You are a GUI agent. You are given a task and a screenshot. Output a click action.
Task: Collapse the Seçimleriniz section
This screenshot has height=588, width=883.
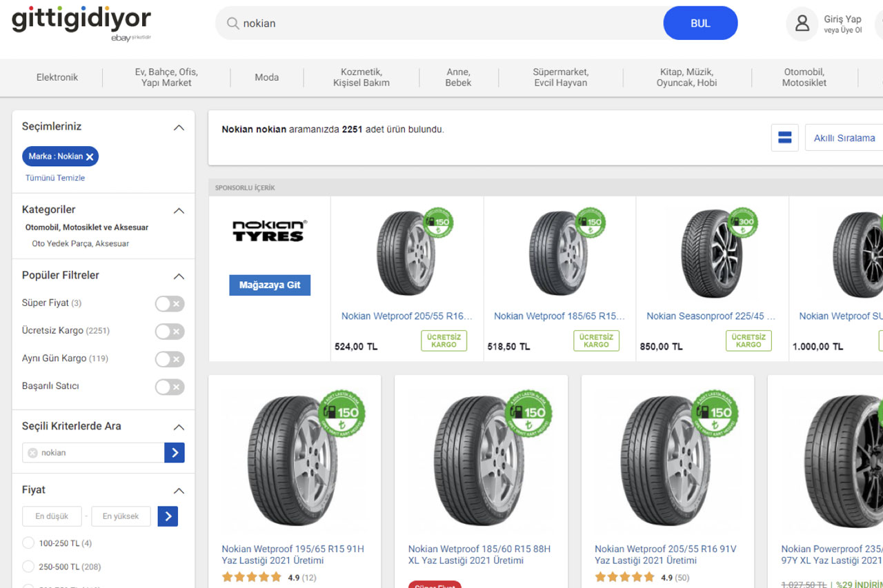179,128
